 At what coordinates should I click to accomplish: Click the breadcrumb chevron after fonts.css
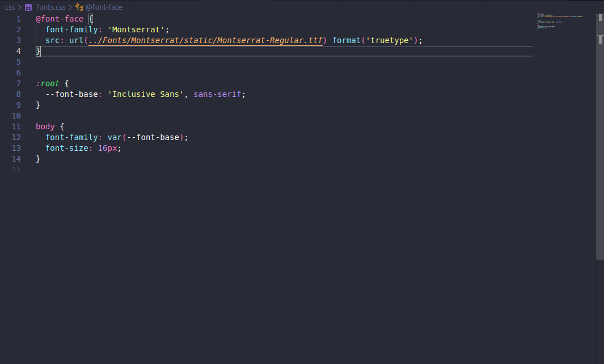tap(70, 7)
